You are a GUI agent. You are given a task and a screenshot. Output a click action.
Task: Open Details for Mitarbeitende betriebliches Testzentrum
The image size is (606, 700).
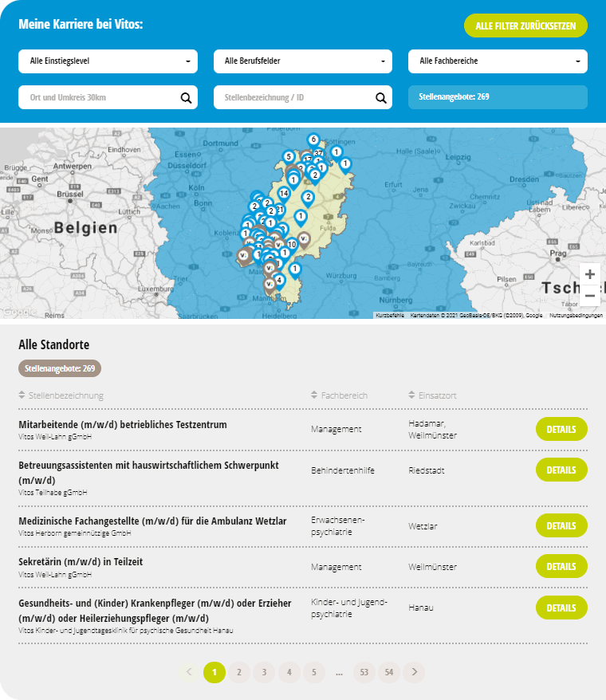click(561, 429)
